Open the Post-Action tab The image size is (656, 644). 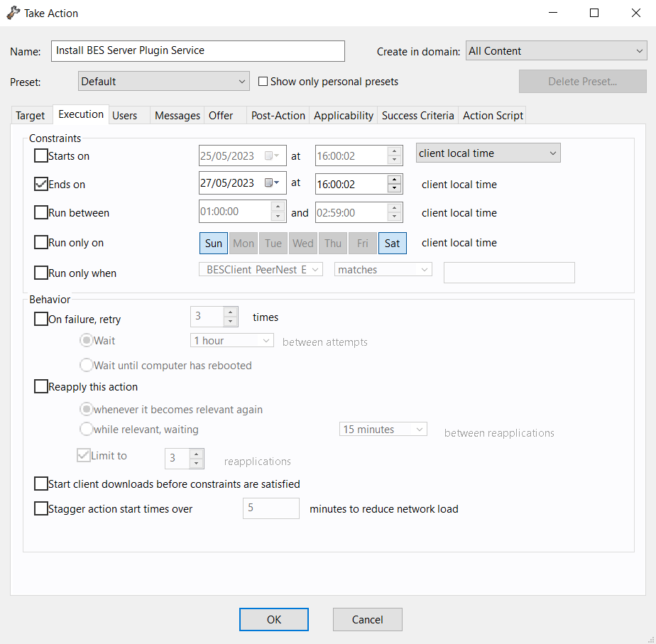pos(278,114)
